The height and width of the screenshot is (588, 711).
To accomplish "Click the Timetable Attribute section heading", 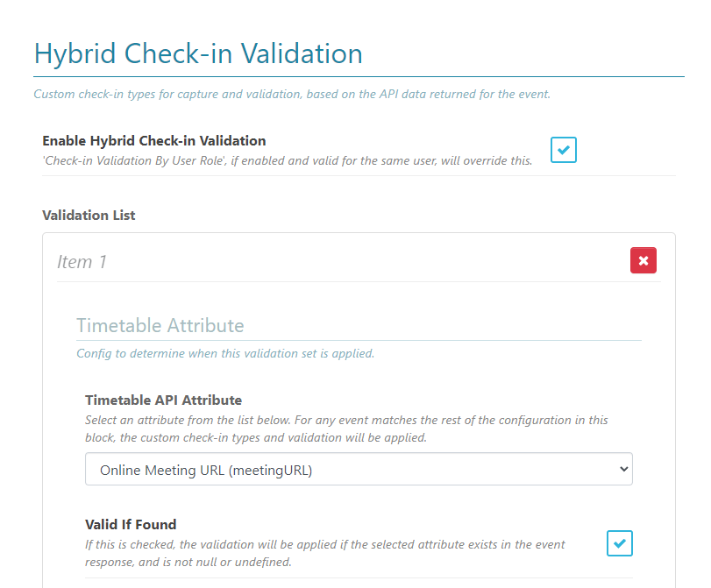I will 160,325.
